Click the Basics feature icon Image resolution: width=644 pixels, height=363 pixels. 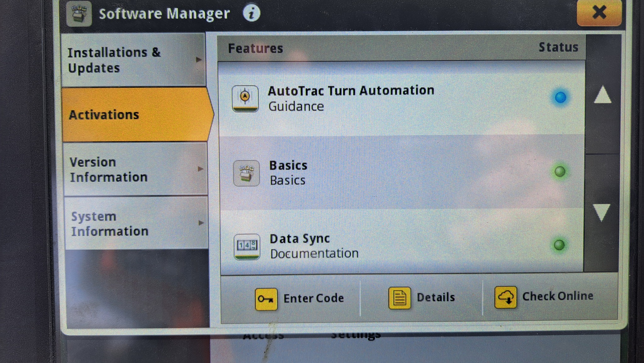click(x=247, y=173)
